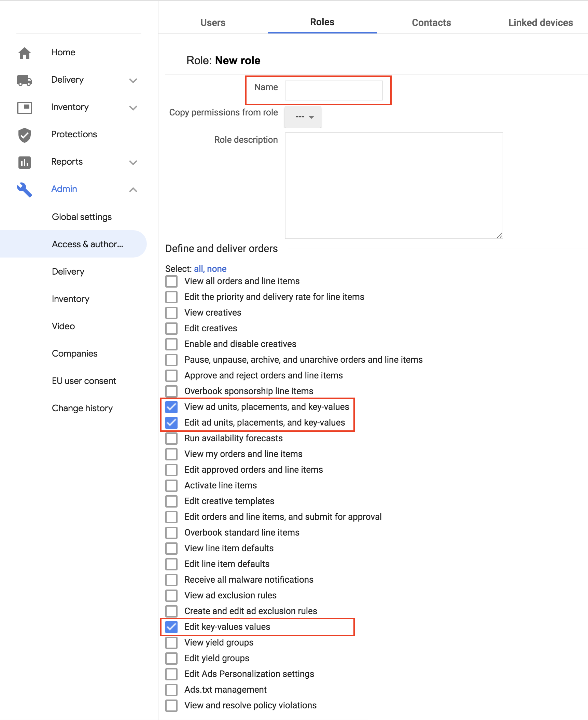
Task: Check Edit yield groups
Action: pyautogui.click(x=171, y=659)
